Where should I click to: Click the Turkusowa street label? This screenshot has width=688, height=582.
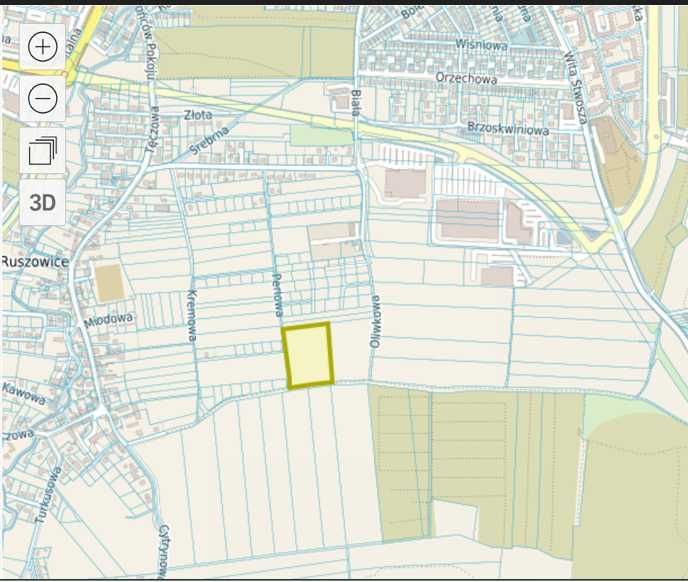49,496
